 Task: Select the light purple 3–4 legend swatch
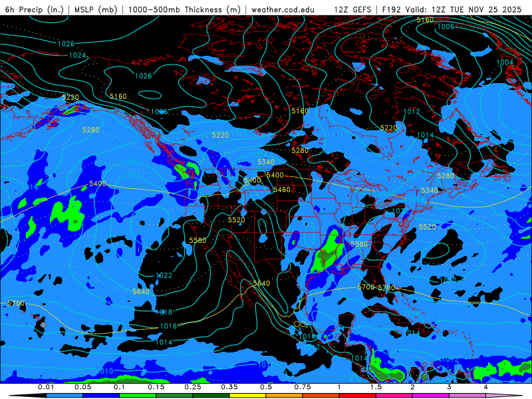[467, 396]
